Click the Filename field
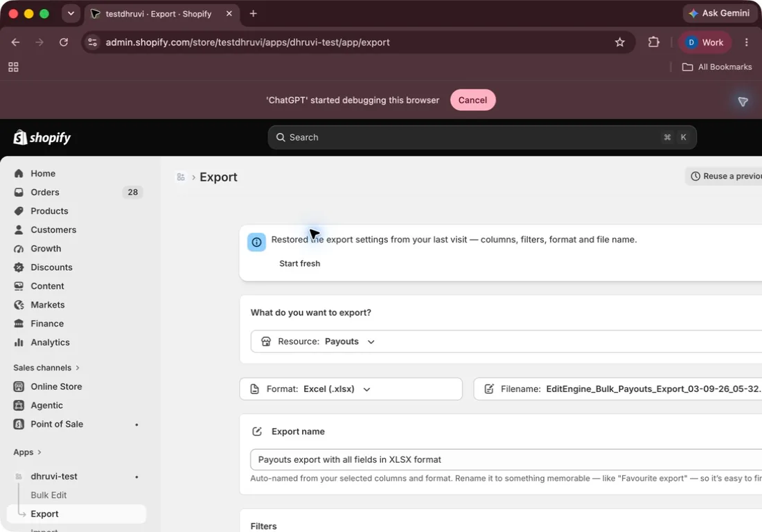Viewport: 762px width, 532px height. pyautogui.click(x=618, y=389)
